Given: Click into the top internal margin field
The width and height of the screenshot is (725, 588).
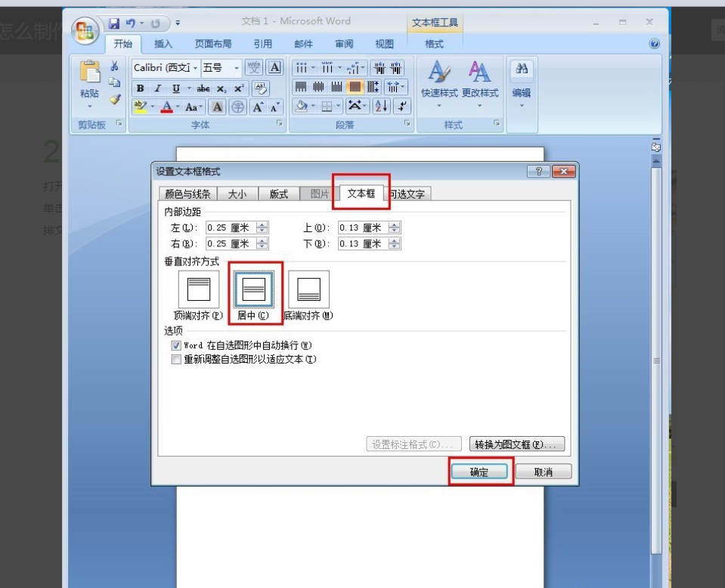Looking at the screenshot, I should tap(364, 228).
